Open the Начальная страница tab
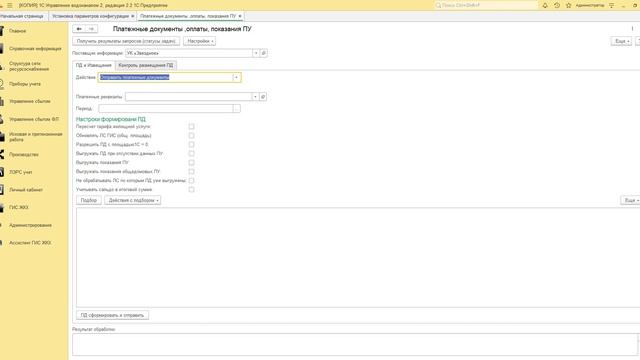The image size is (640, 360). pyautogui.click(x=22, y=16)
